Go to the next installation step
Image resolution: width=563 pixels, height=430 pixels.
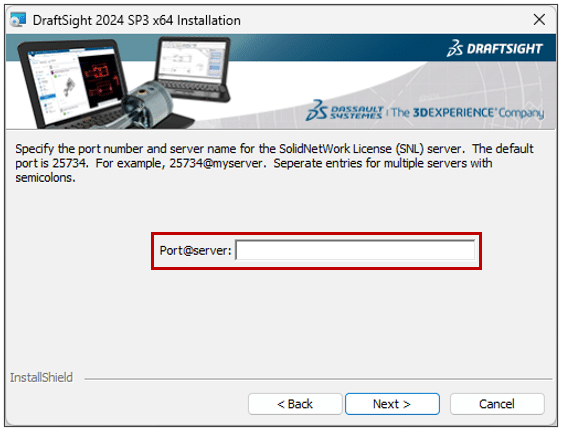(x=392, y=404)
